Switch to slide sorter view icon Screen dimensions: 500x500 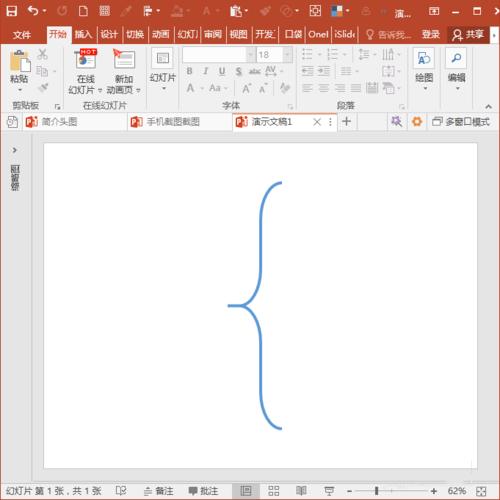tap(273, 490)
